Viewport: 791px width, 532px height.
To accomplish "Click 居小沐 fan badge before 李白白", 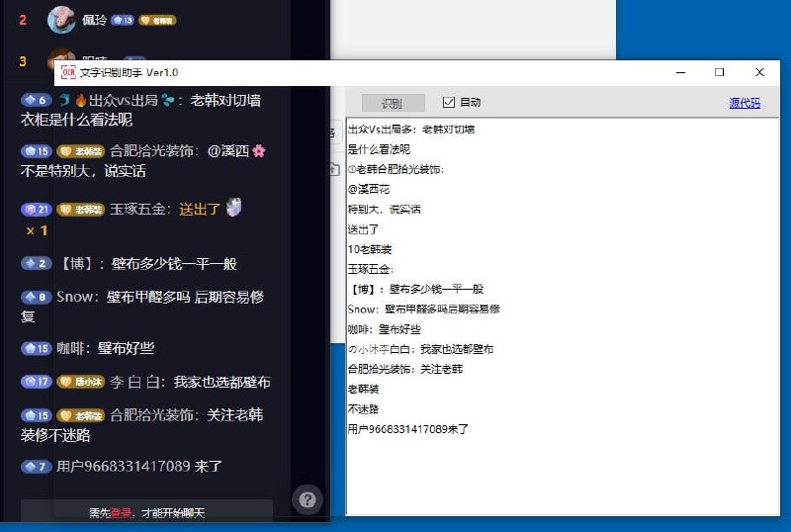I will [x=81, y=382].
